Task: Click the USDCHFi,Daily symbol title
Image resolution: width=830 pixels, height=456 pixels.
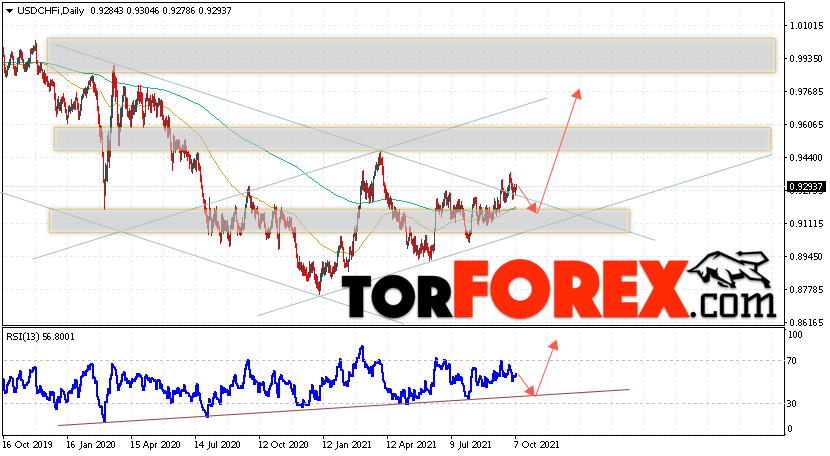Action: (51, 11)
